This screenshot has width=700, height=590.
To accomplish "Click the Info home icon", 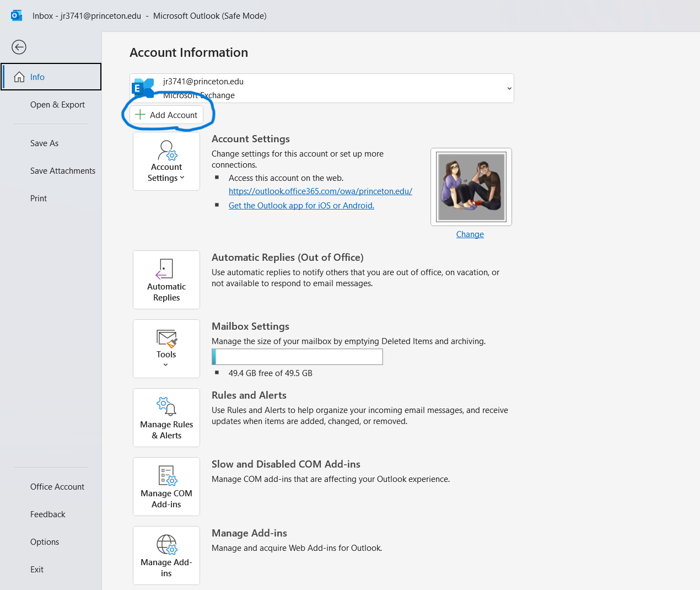I will click(x=19, y=77).
